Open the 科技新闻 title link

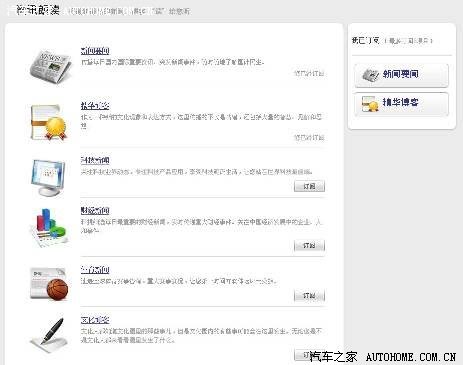point(95,160)
